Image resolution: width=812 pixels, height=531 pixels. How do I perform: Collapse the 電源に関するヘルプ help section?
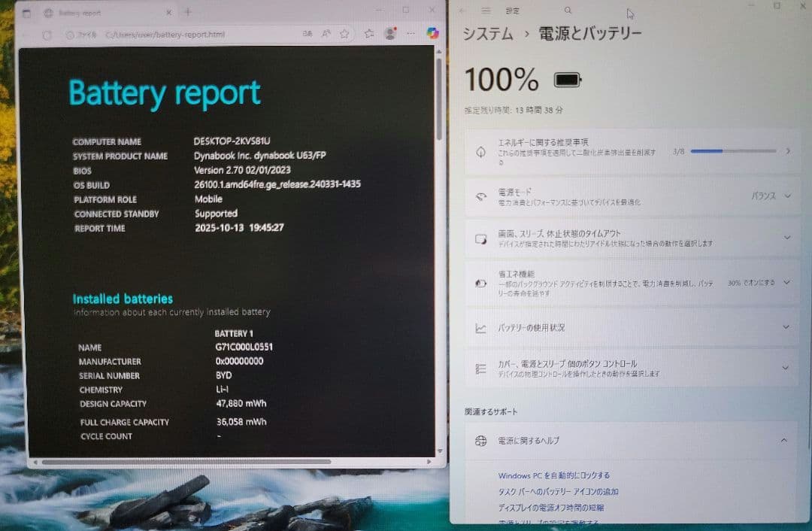pos(784,440)
